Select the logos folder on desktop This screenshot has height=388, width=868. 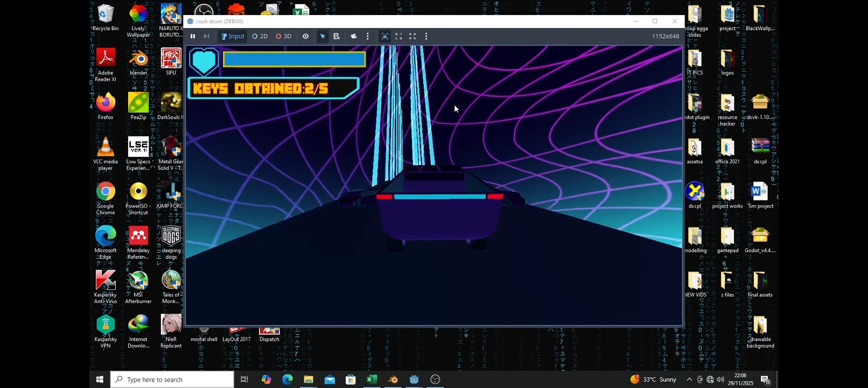coord(727,62)
